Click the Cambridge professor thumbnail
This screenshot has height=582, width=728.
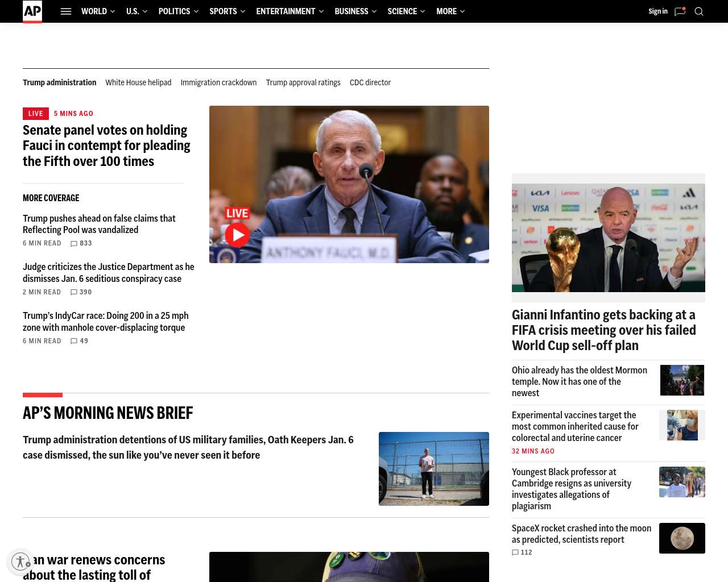tap(682, 482)
